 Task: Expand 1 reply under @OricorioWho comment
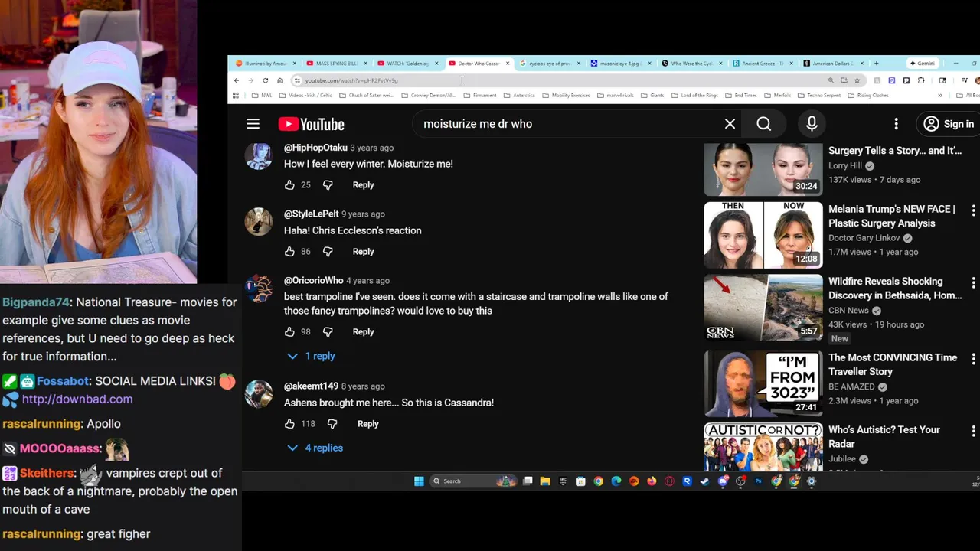[x=311, y=357]
